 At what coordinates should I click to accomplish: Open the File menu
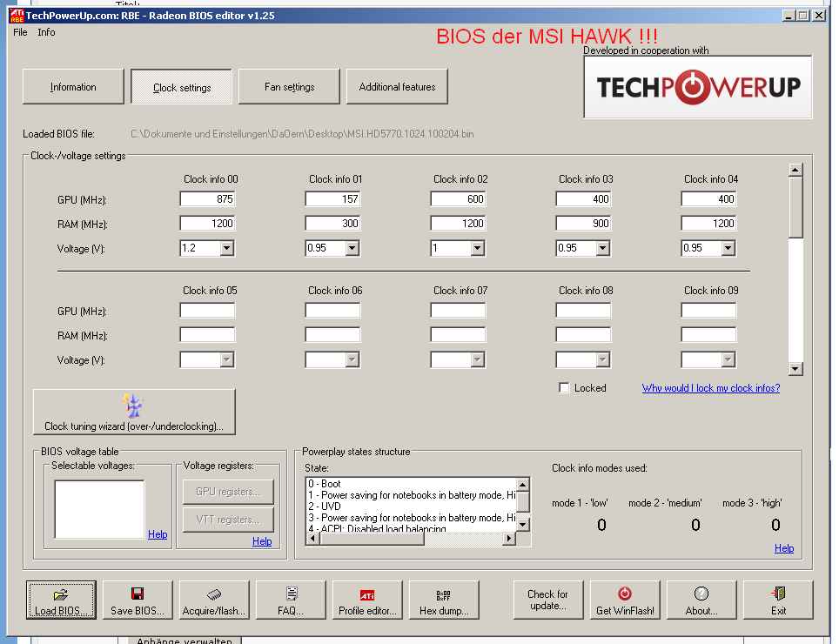[x=20, y=32]
